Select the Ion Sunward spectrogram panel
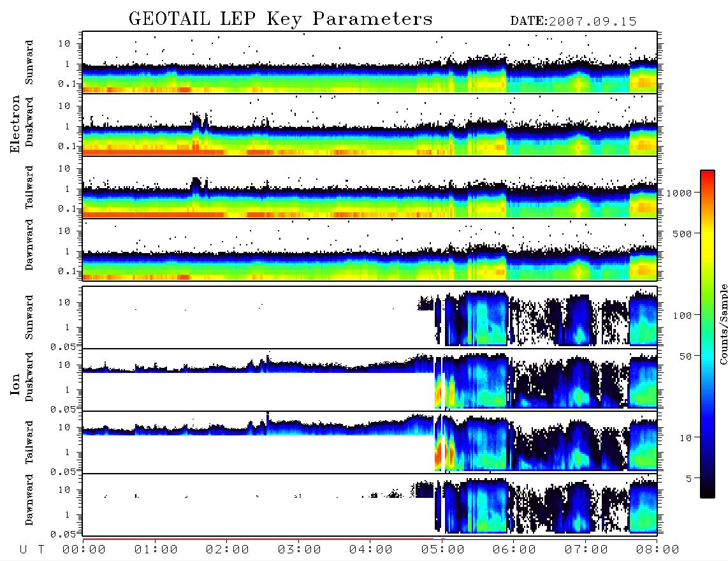Screen dimensions: 728x561 point(370,317)
